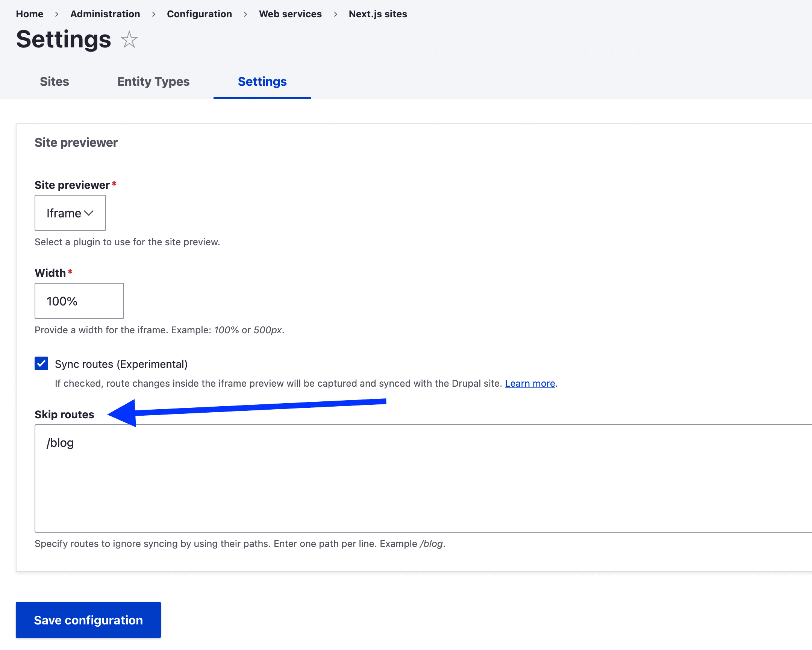Select the active Settings tab
This screenshot has height=650, width=812.
tap(262, 81)
